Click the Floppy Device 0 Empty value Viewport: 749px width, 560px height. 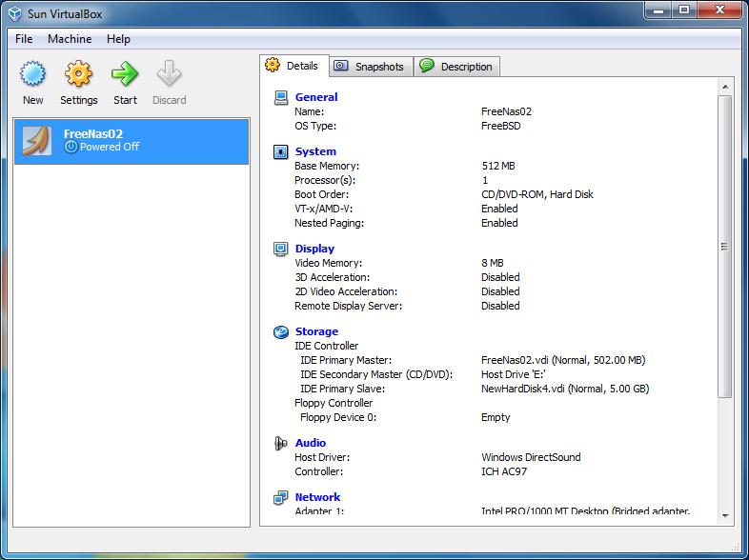click(x=496, y=417)
